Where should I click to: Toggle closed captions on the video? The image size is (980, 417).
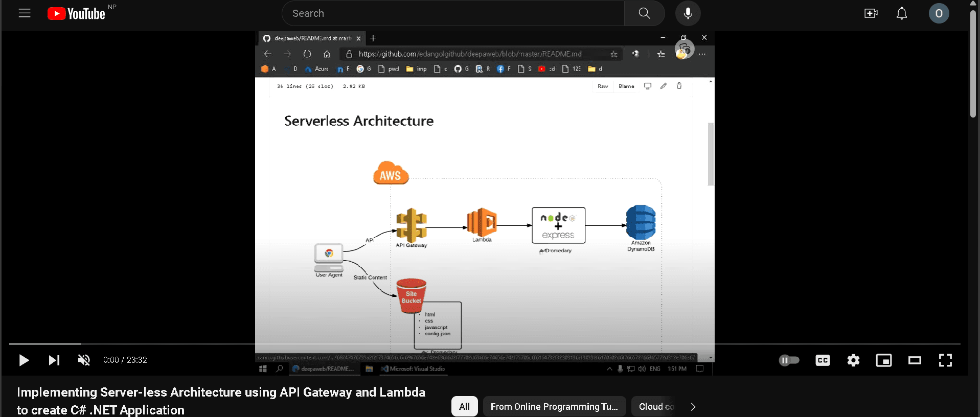[x=823, y=360]
